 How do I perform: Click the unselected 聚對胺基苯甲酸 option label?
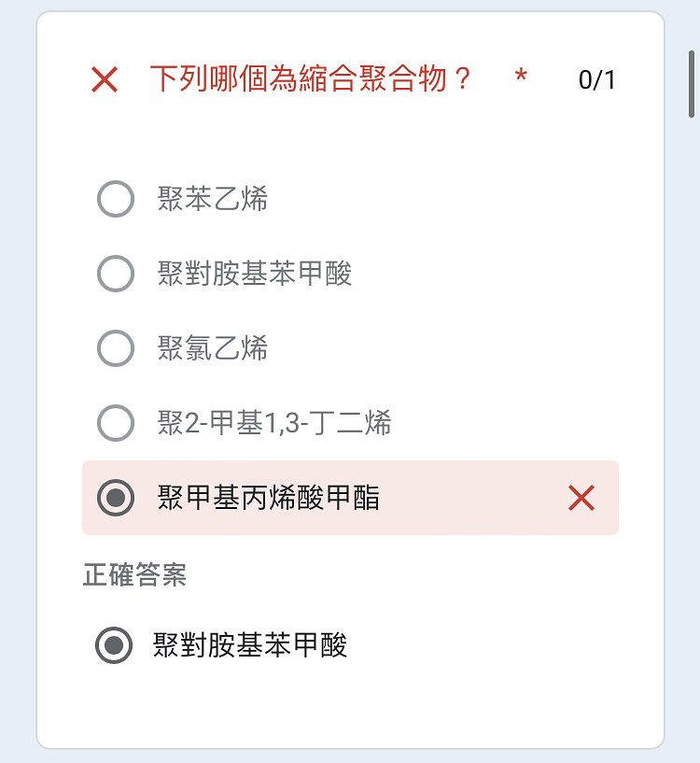point(255,274)
